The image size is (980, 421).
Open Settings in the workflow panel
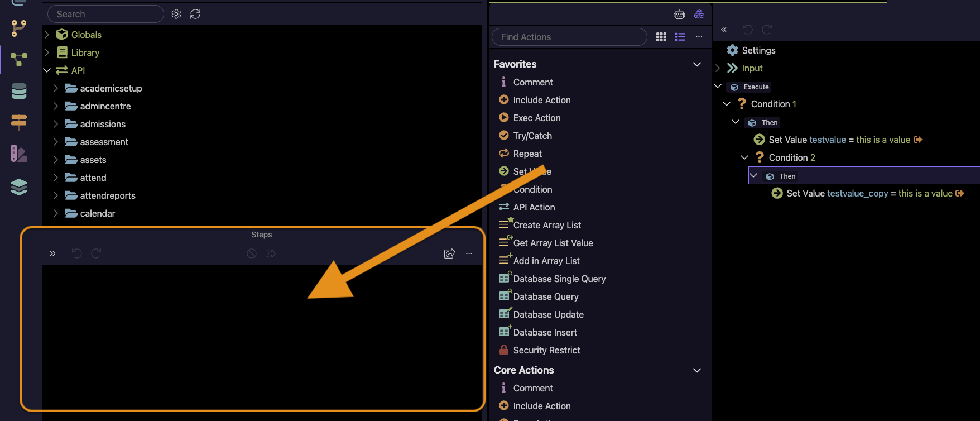tap(758, 50)
